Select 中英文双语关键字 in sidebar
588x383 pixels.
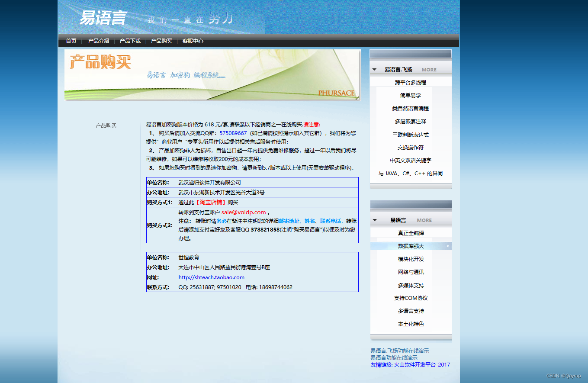[411, 160]
